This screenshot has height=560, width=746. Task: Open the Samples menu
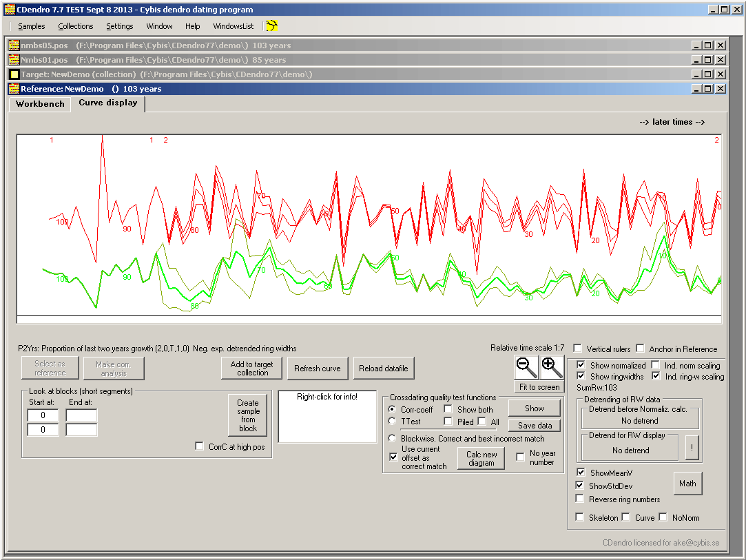point(32,26)
